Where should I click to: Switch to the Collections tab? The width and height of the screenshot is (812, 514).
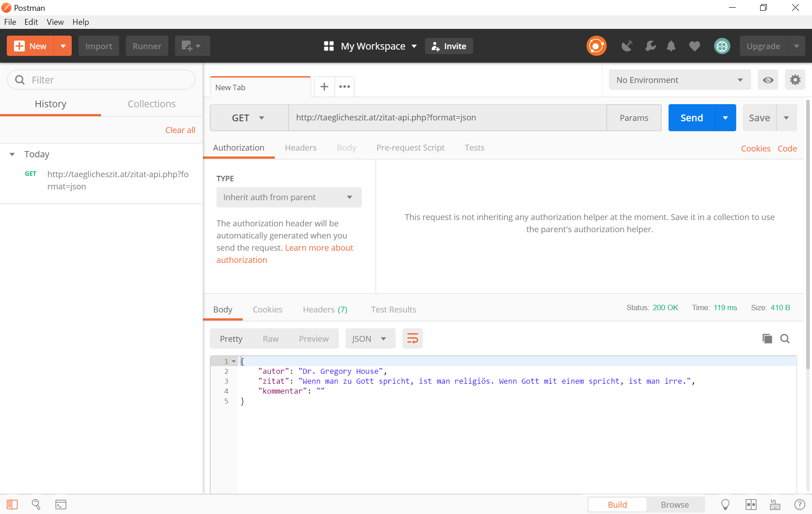pyautogui.click(x=152, y=104)
